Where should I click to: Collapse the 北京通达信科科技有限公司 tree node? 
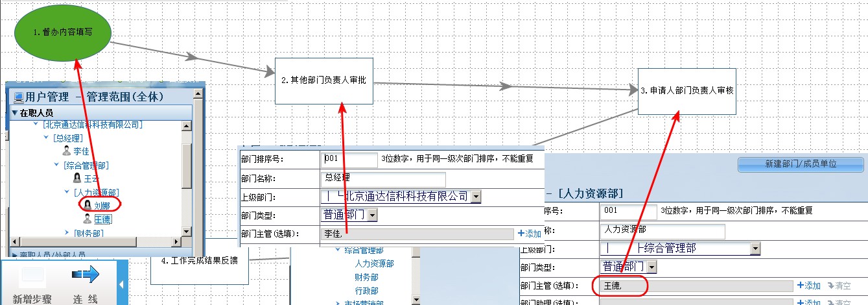pos(35,125)
